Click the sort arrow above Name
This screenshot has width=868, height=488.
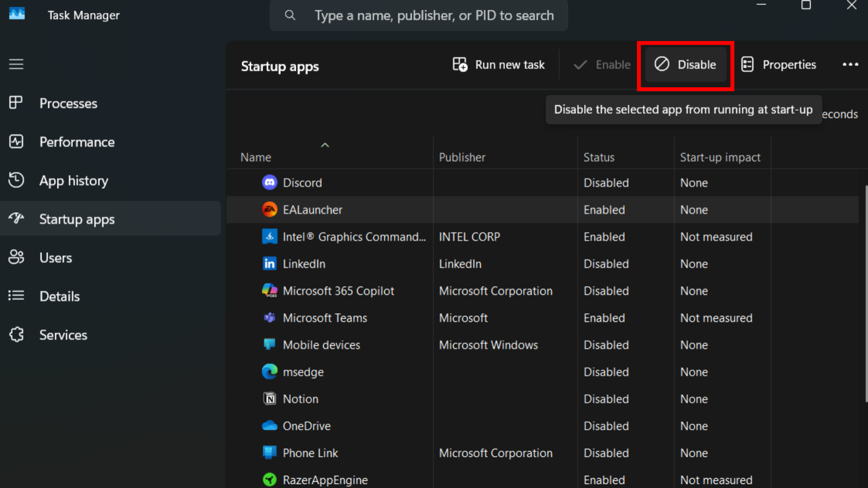pyautogui.click(x=325, y=145)
